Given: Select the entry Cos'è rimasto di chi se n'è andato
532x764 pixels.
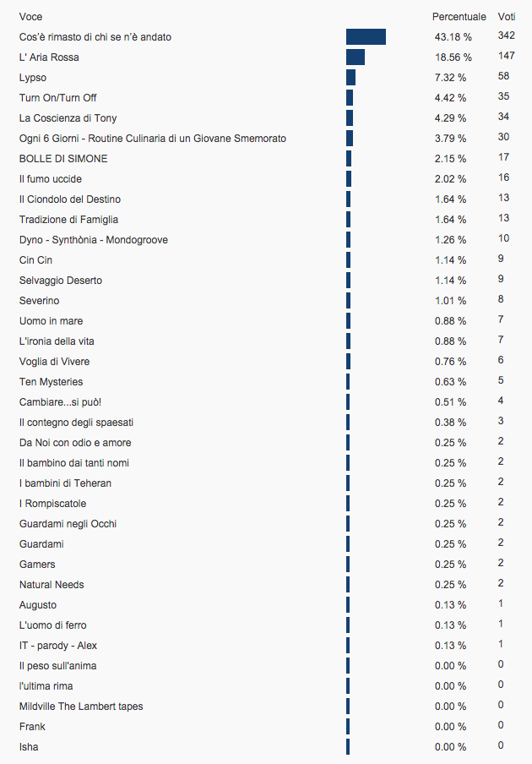Looking at the screenshot, I should pos(95,37).
